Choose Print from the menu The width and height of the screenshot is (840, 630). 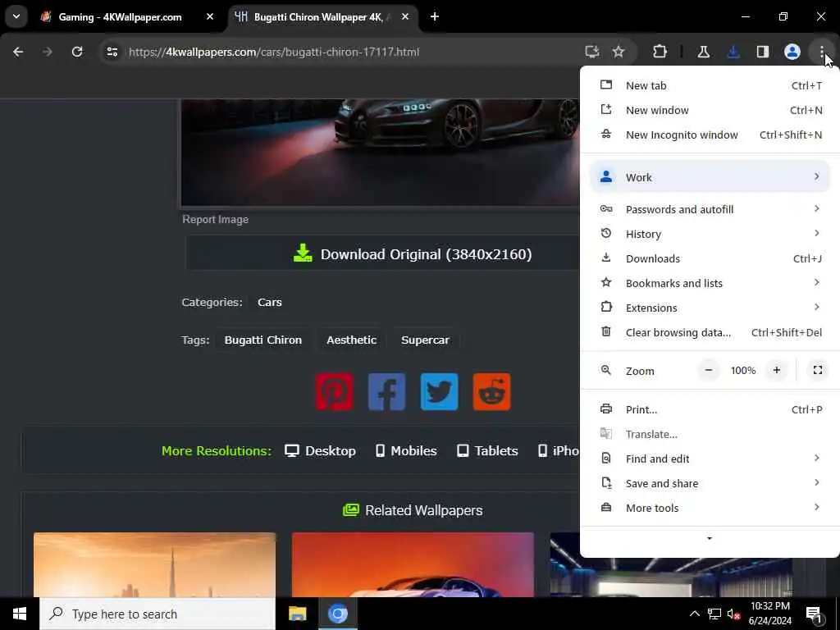point(710,410)
